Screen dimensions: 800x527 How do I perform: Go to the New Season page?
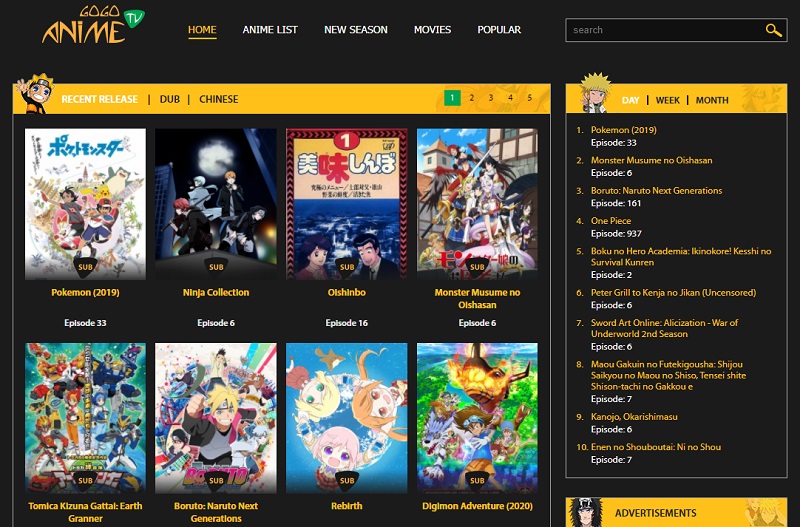coord(356,30)
